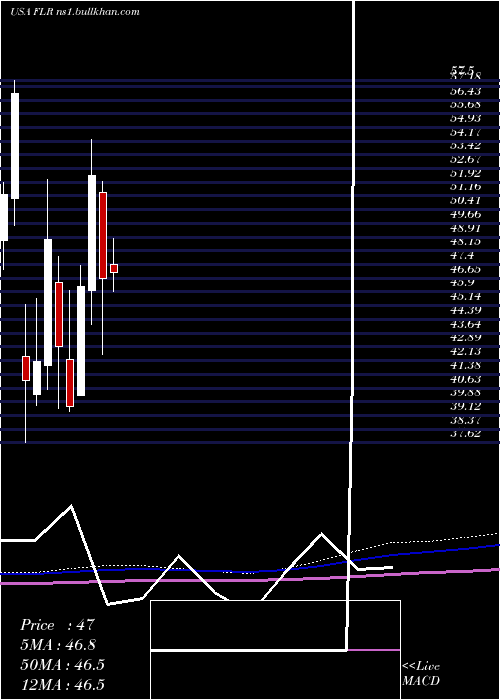Select the Price : 47 readout
Screen dimensions: 500x700
click(58, 625)
